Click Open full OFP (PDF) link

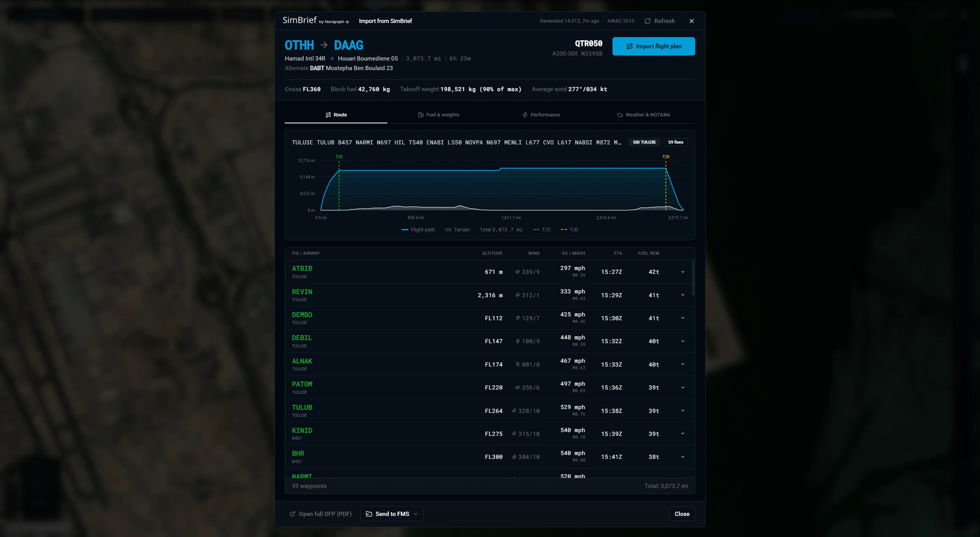[320, 514]
